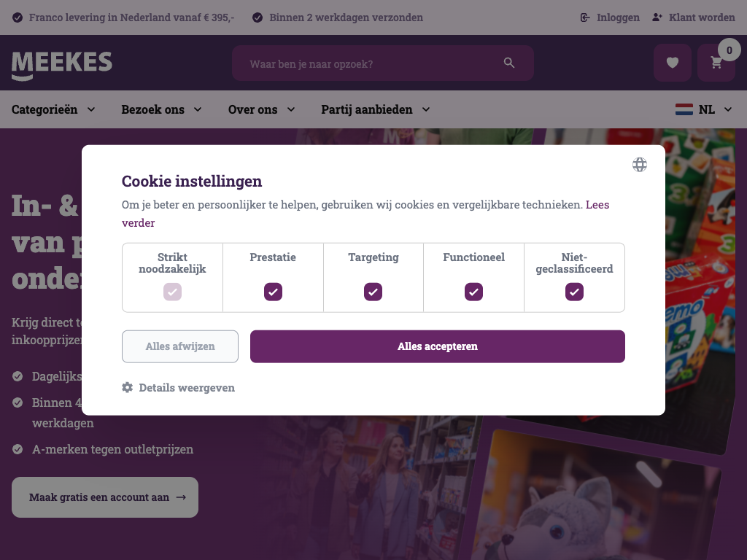Click the search magnifier icon
747x560 pixels.
[509, 63]
